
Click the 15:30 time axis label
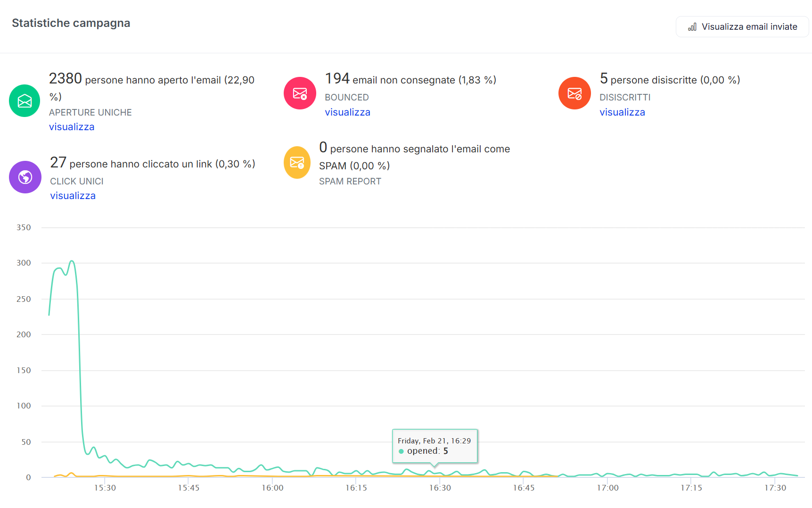click(105, 488)
